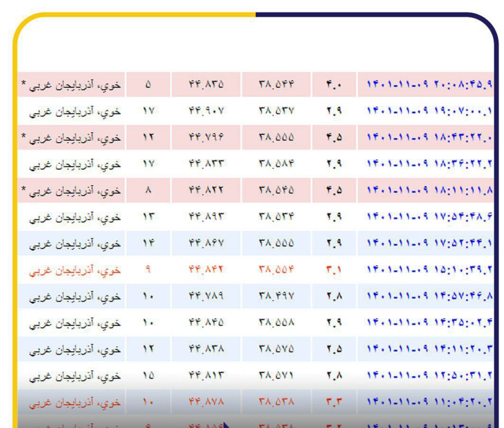This screenshot has width=504, height=428.
Task: Click the longitude cell '۴۴.۸۴۵'
Action: pos(206,322)
